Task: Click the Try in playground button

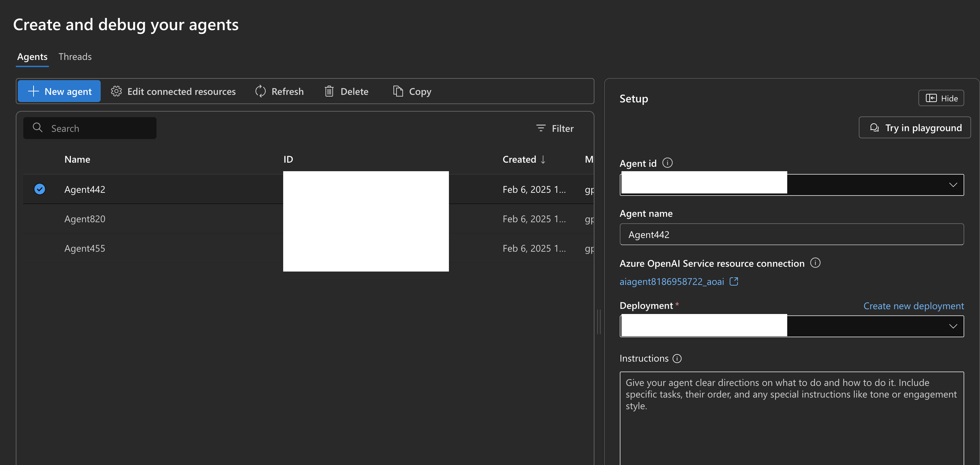Action: pos(915,127)
